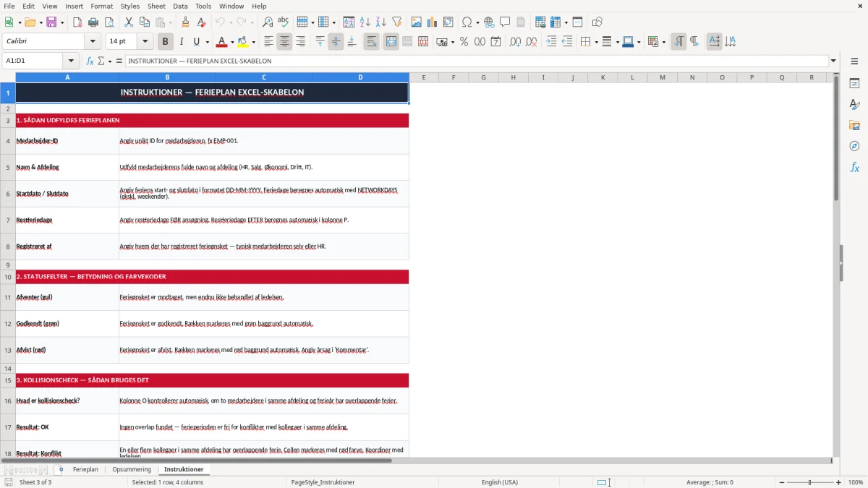Viewport: 868px width, 488px height.
Task: Open the Sheet menu
Action: [x=156, y=6]
